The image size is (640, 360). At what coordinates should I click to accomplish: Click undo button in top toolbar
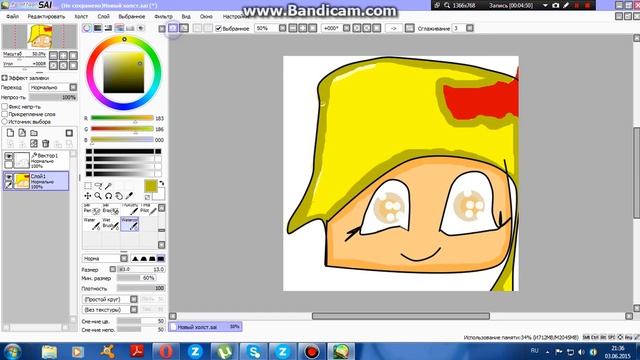click(173, 28)
